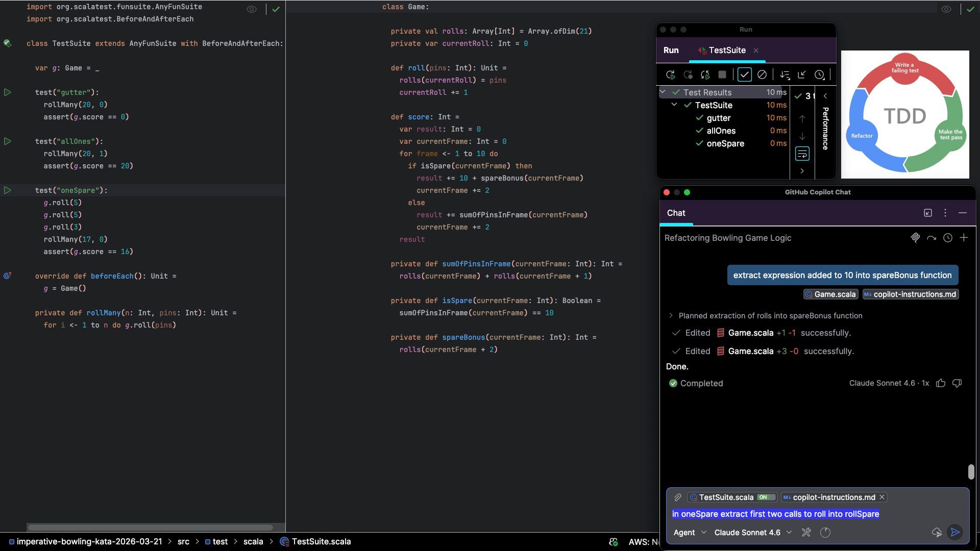Open the Agent mode dropdown

point(690,532)
